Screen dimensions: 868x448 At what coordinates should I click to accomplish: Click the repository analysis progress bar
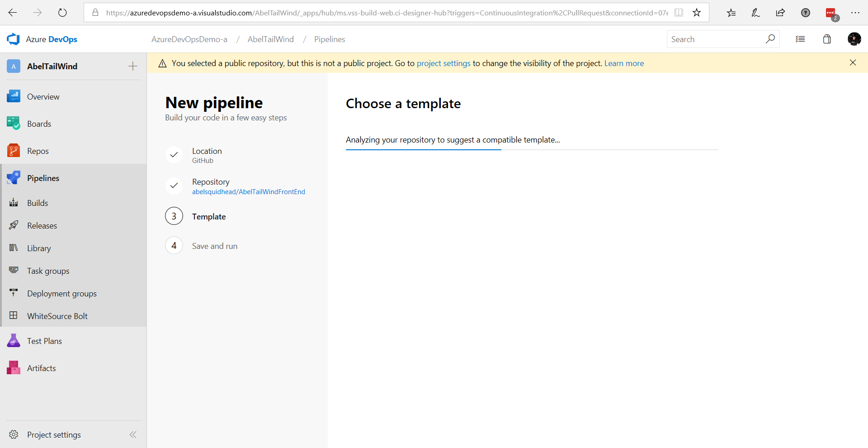tap(532, 149)
